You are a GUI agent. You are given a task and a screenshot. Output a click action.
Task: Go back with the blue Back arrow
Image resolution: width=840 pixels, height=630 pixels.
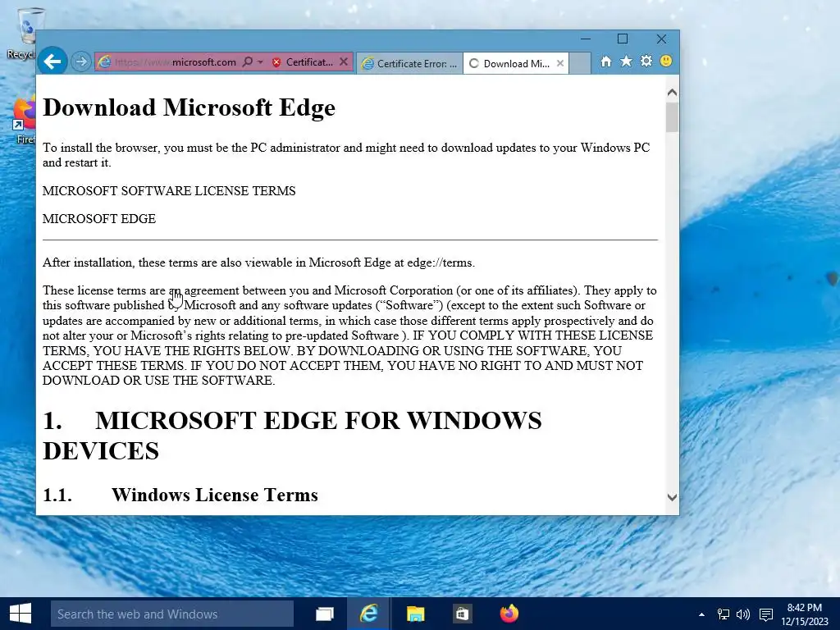click(52, 62)
